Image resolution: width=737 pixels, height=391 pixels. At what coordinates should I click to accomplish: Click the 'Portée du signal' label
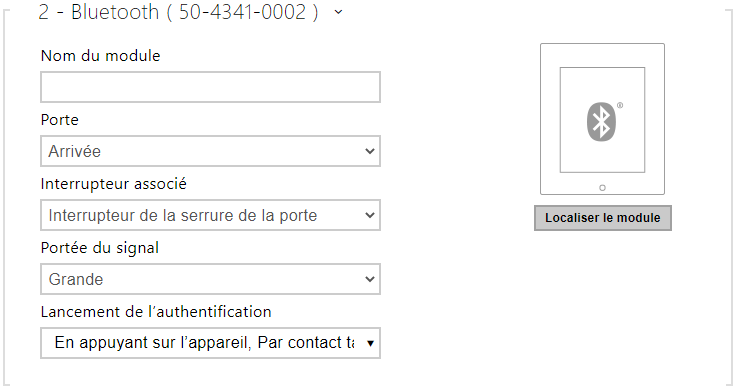[x=100, y=248]
